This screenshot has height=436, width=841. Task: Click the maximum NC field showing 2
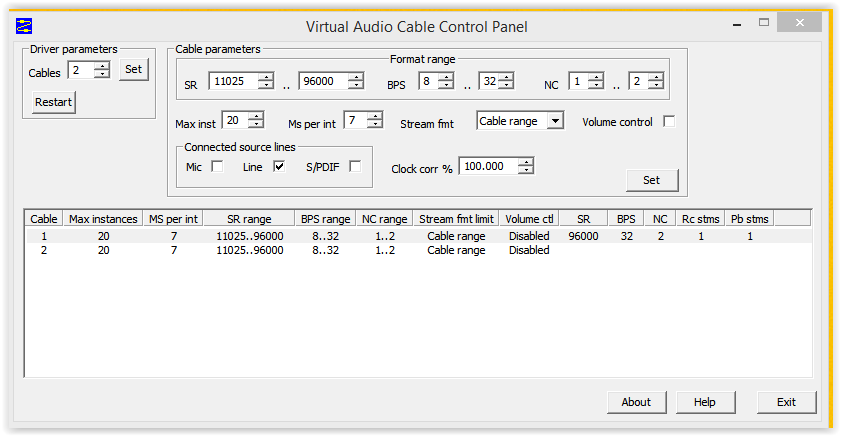[x=639, y=82]
